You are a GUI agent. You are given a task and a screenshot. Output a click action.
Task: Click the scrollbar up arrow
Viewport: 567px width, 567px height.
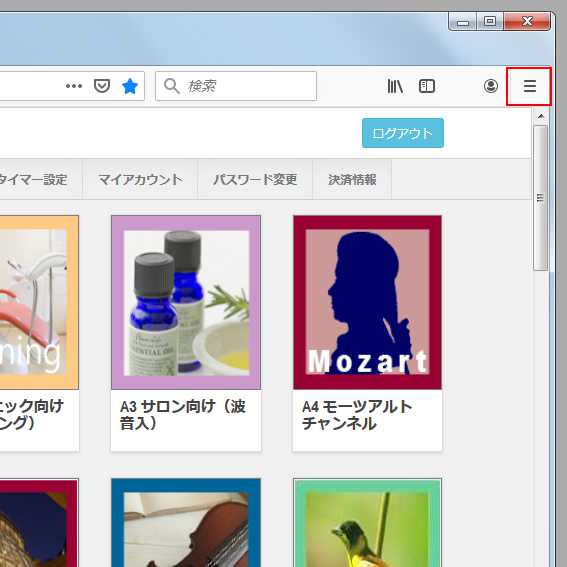click(x=541, y=116)
